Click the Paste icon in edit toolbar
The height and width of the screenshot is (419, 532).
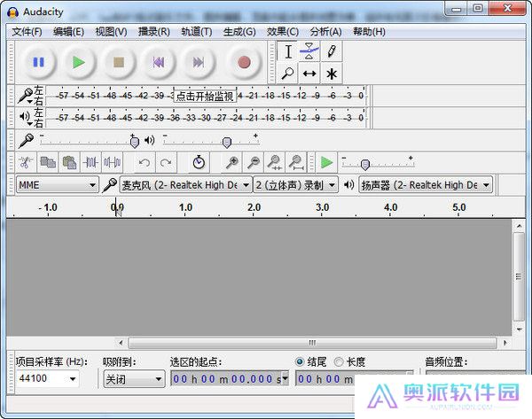(69, 162)
